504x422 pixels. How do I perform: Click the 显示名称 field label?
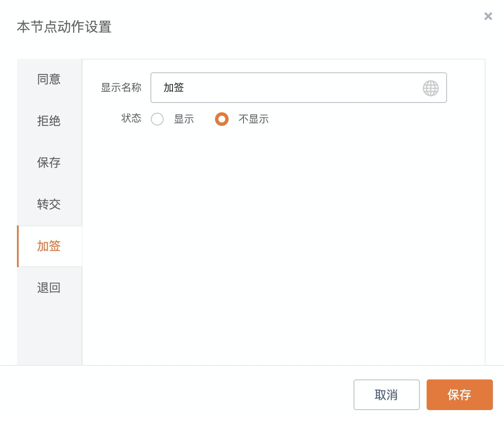[x=121, y=88]
